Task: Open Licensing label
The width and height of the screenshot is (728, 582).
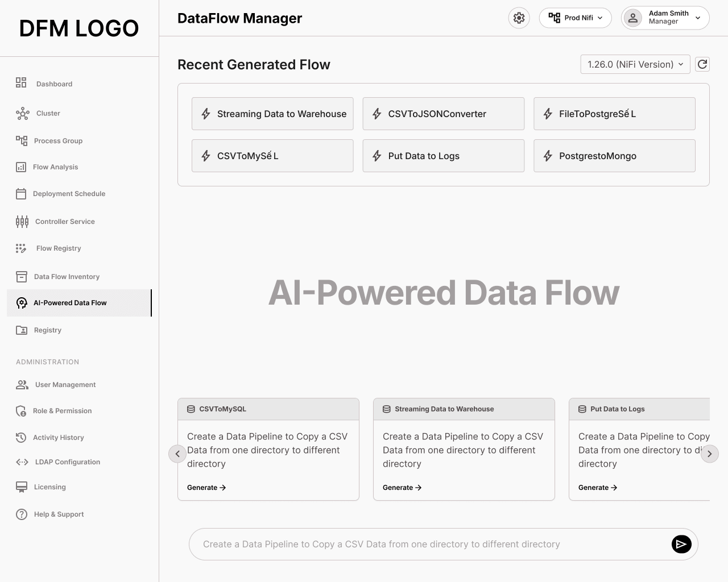Action: pyautogui.click(x=49, y=487)
